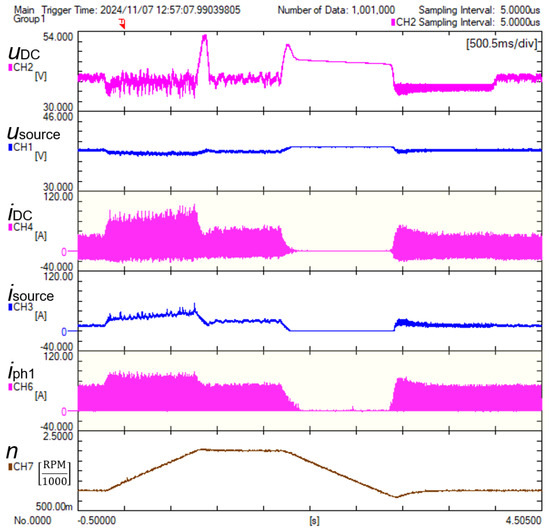The image size is (550, 531).
Task: Click the CH6 magenta color square
Action: (11, 387)
